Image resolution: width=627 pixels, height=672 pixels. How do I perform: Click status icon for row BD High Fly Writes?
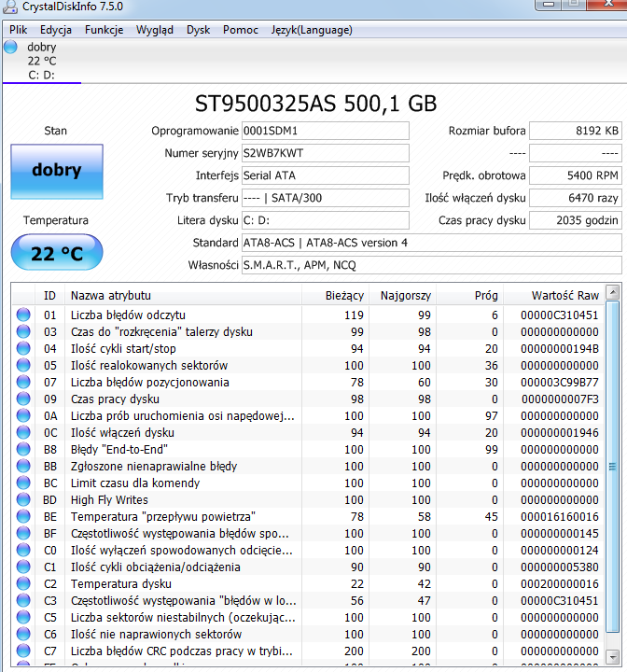pos(23,499)
